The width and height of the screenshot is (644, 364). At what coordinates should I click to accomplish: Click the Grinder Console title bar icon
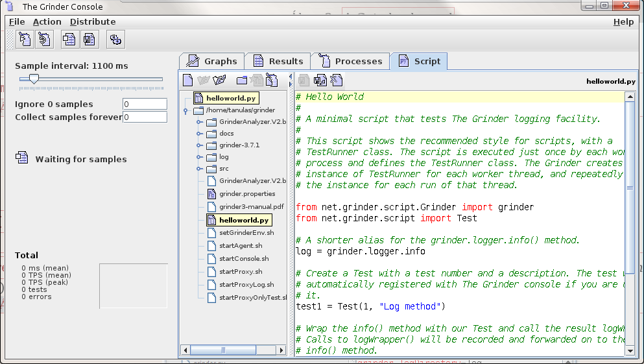tap(10, 6)
